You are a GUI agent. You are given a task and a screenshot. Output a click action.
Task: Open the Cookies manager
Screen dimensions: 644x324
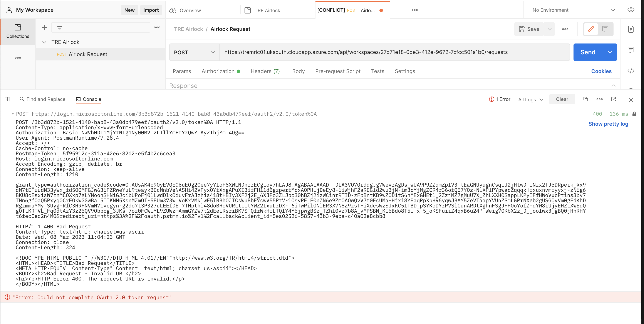[601, 71]
